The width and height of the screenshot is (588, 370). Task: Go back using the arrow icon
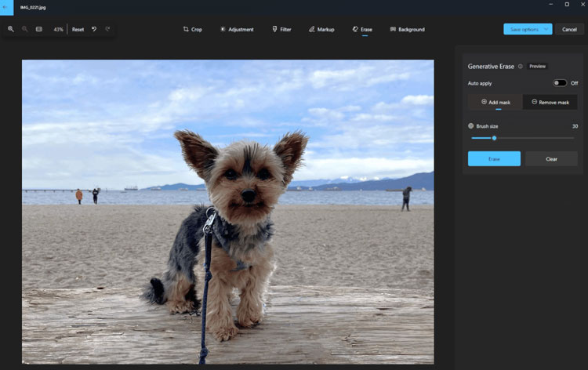(7, 6)
